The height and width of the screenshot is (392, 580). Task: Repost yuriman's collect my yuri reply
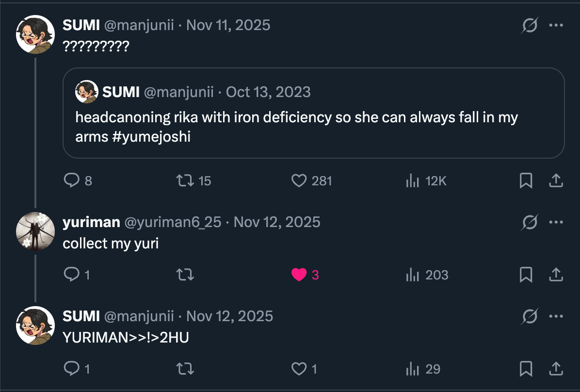(185, 275)
